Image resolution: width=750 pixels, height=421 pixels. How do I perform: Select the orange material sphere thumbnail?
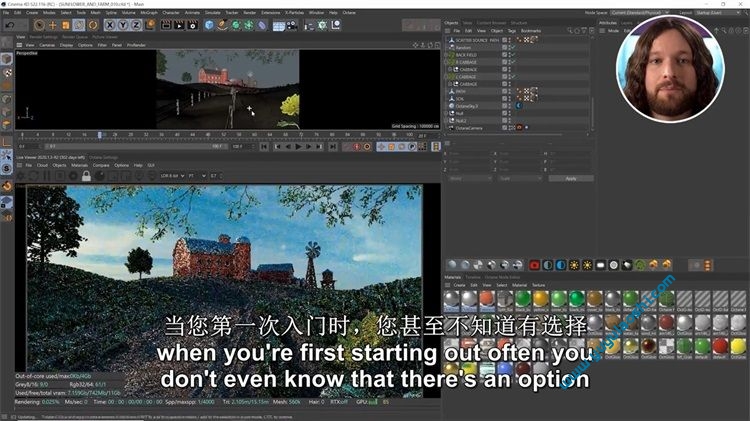point(486,299)
